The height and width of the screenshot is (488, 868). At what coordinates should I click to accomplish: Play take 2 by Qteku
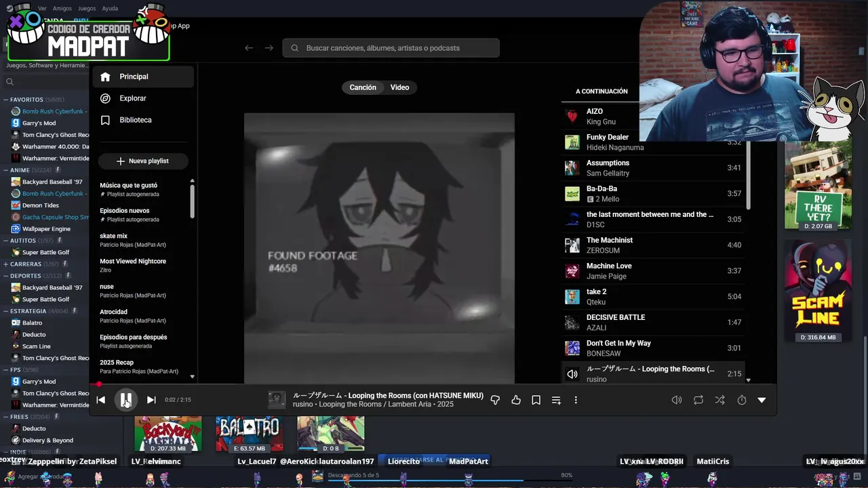click(653, 297)
